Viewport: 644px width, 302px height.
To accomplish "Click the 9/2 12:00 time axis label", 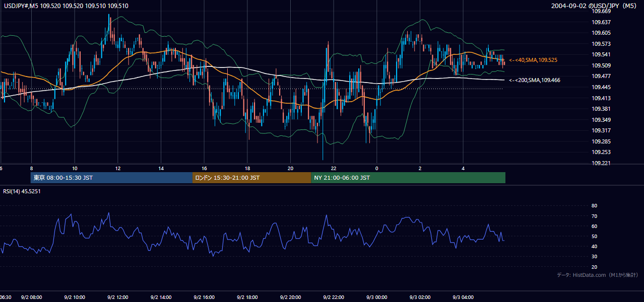I will (118, 297).
